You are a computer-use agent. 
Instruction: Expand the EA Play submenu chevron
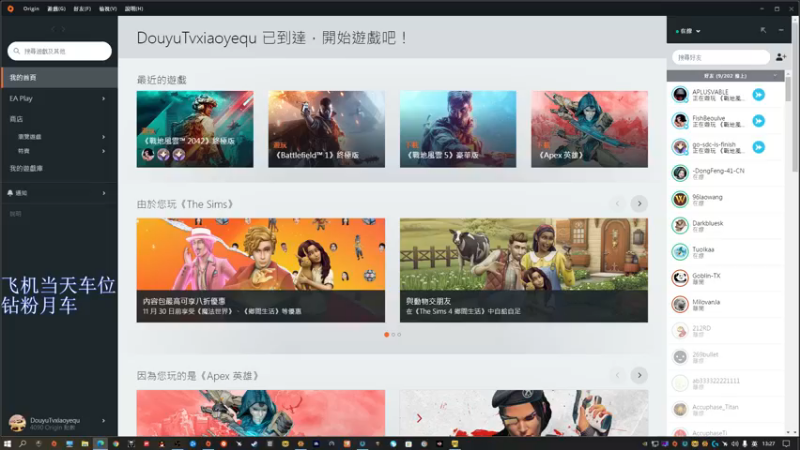(x=104, y=98)
